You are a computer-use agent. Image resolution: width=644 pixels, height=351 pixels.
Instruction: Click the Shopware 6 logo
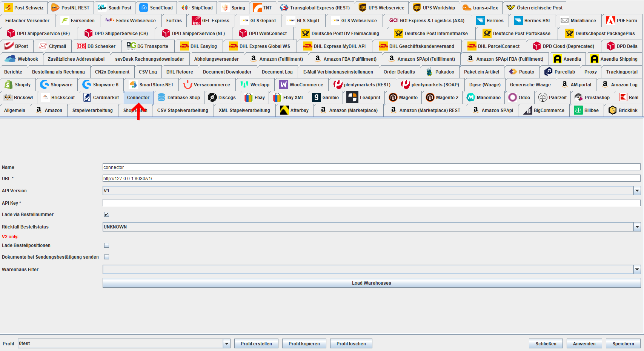[x=87, y=84]
